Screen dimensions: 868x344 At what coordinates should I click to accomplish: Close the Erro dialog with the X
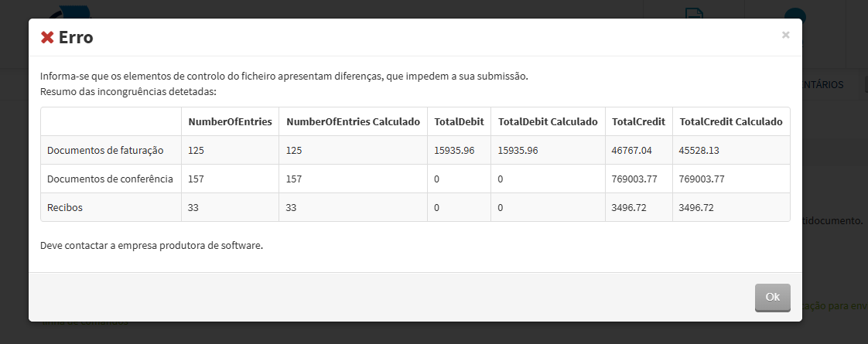(785, 35)
